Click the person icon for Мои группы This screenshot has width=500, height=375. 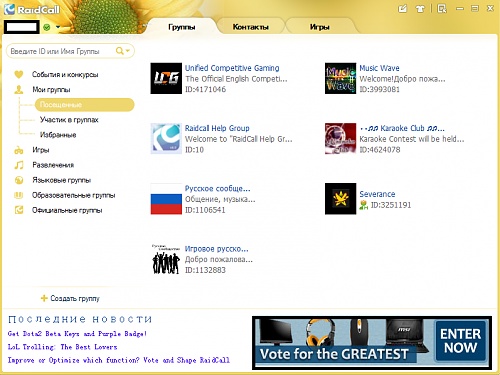tap(19, 89)
